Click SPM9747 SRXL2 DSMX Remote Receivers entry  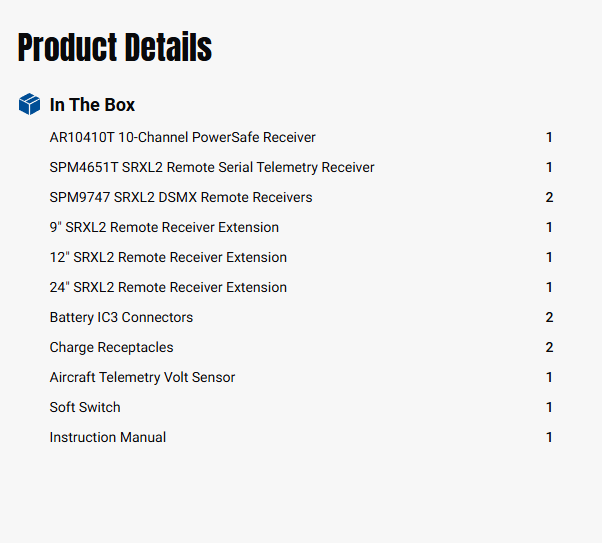pos(181,197)
